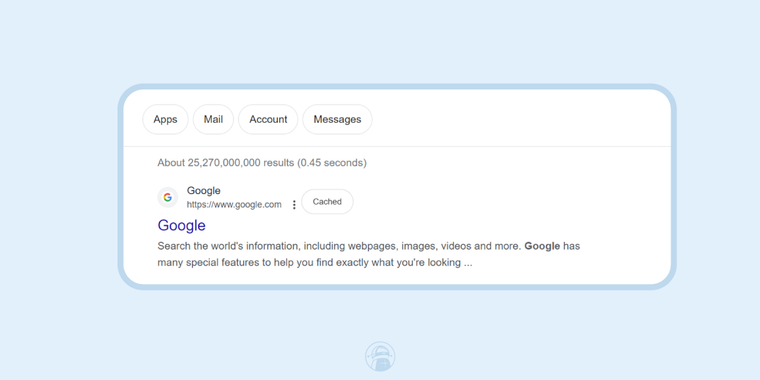Click the Google site name above the URL
Screen dimensions: 760x380
pyautogui.click(x=204, y=191)
